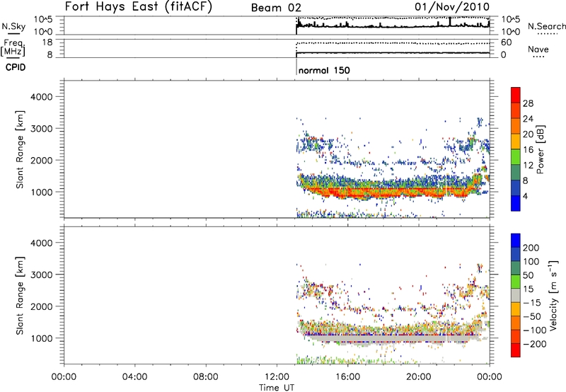Click the solid line sample under "N.Sky"
This screenshot has height=392, width=566.
pyautogui.click(x=13, y=33)
